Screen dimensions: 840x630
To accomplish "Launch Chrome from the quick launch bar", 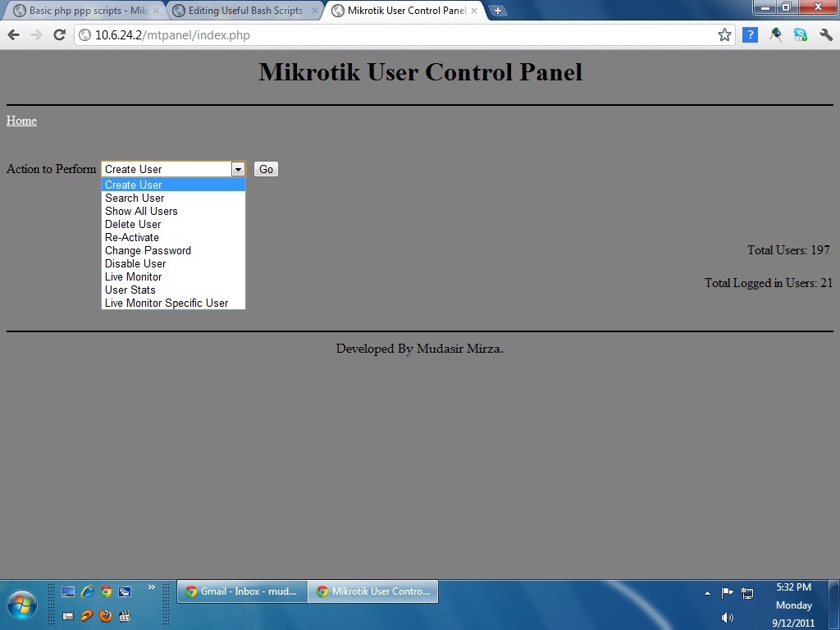I will pos(106,591).
